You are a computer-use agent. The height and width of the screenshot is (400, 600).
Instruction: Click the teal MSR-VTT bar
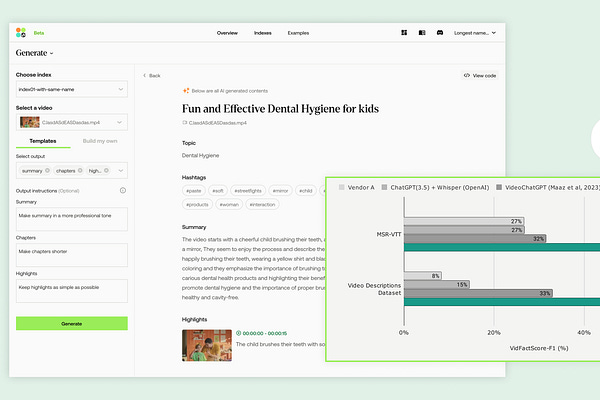(x=502, y=247)
